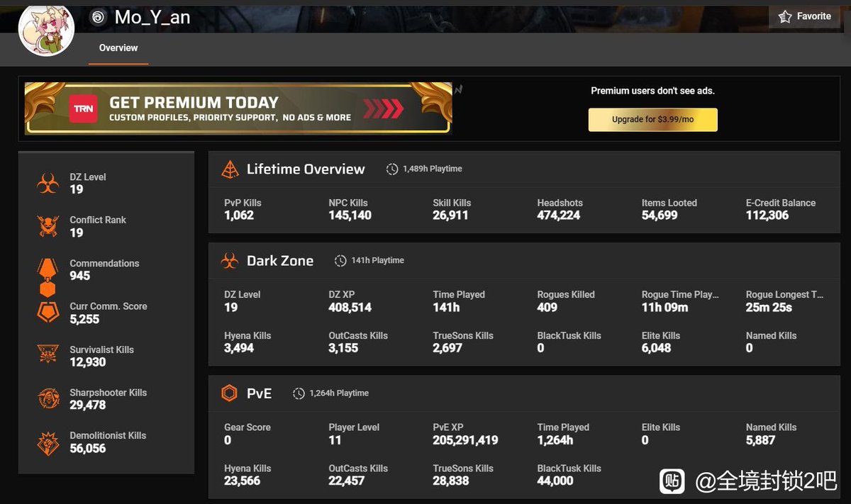Click the Favorite button
The image size is (851, 504).
point(804,17)
